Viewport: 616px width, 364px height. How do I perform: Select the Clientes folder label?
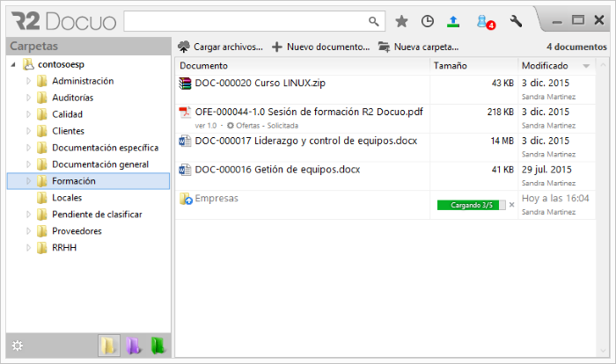click(68, 131)
